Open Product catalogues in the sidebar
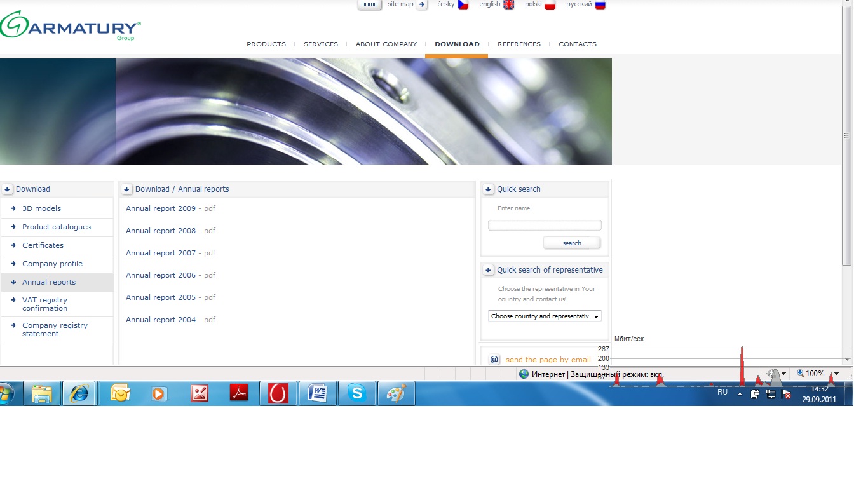This screenshot has height=488, width=868. click(x=57, y=227)
